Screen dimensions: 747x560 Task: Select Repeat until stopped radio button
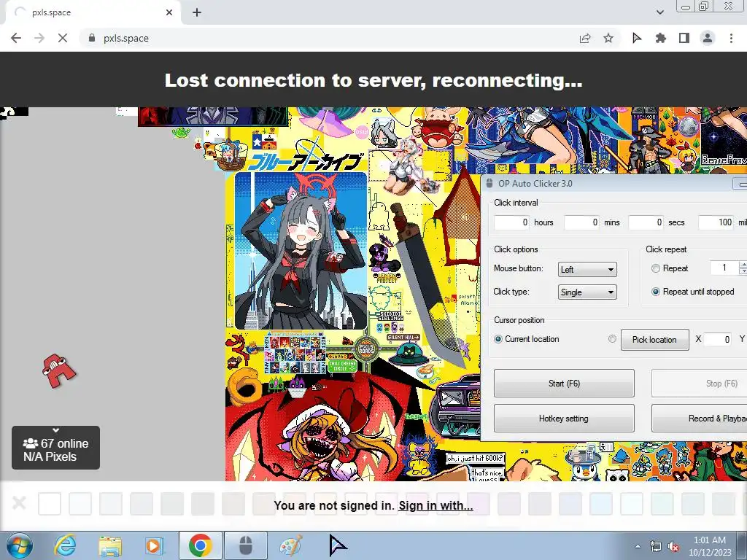(656, 292)
